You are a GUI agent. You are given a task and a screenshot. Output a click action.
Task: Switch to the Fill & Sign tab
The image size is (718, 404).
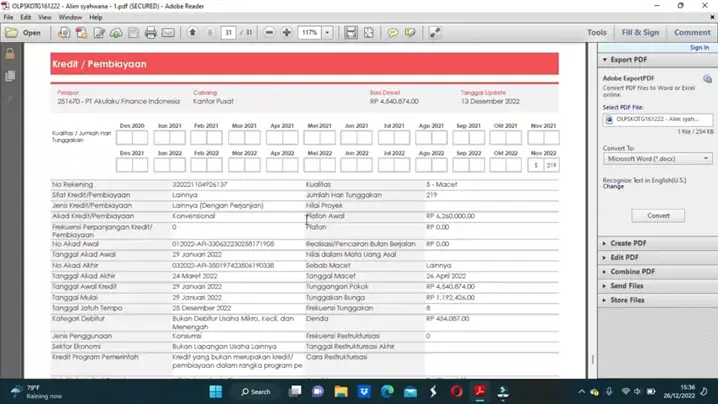[x=640, y=32]
